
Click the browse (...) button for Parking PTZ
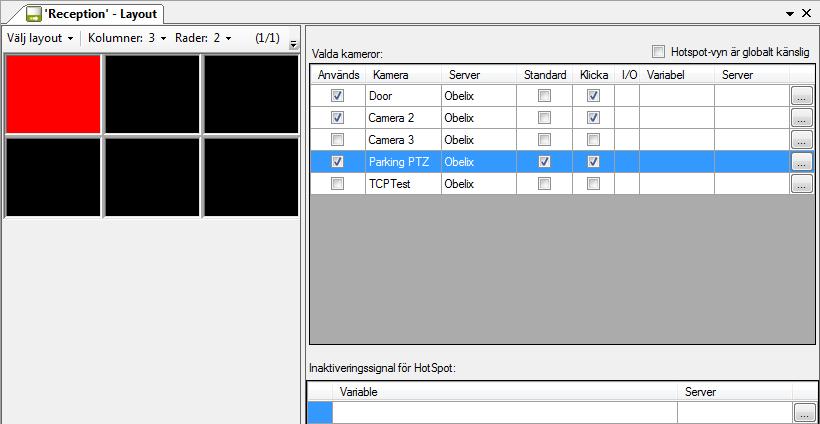pyautogui.click(x=802, y=162)
